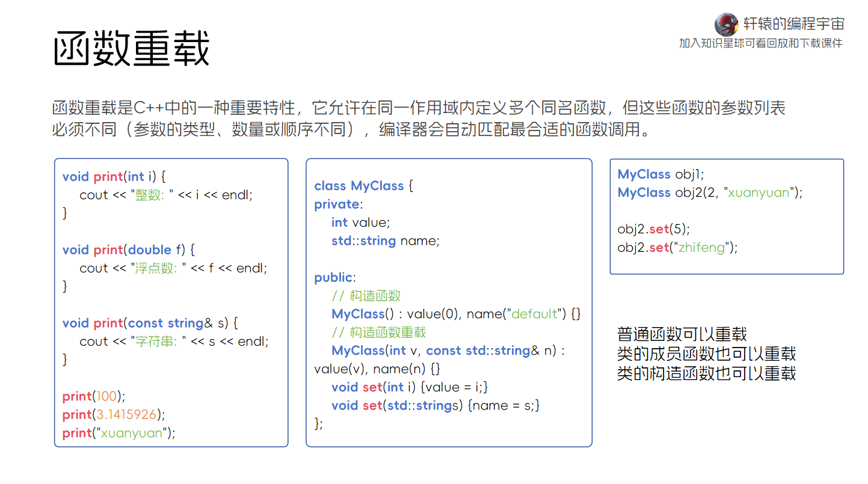The width and height of the screenshot is (868, 484).
Task: Select the print(3.1415926); call line
Action: pyautogui.click(x=113, y=415)
